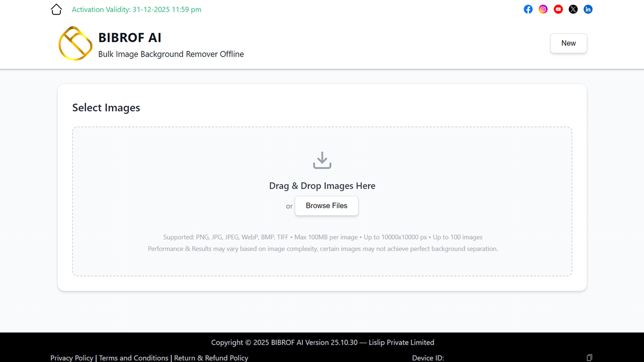This screenshot has width=644, height=362.
Task: Open the Instagram social icon
Action: click(543, 9)
